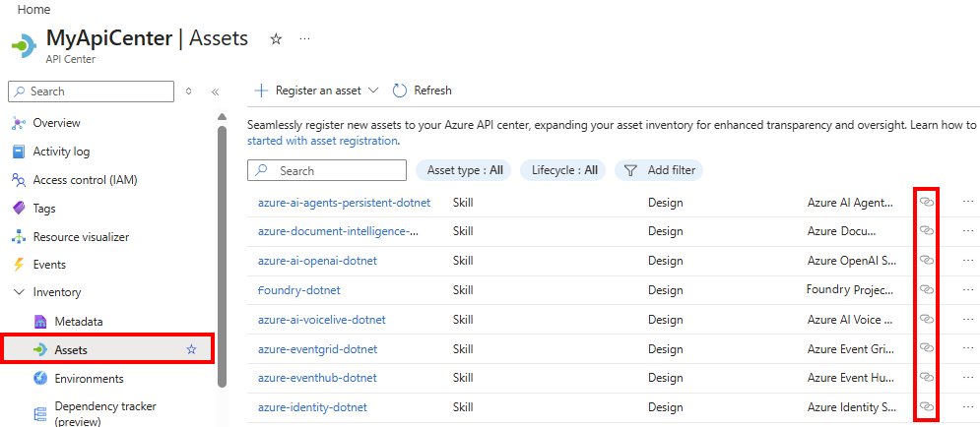Open more options for azure-ai-voicelive-dotnet row
Screen dimensions: 980x427
coord(968,319)
